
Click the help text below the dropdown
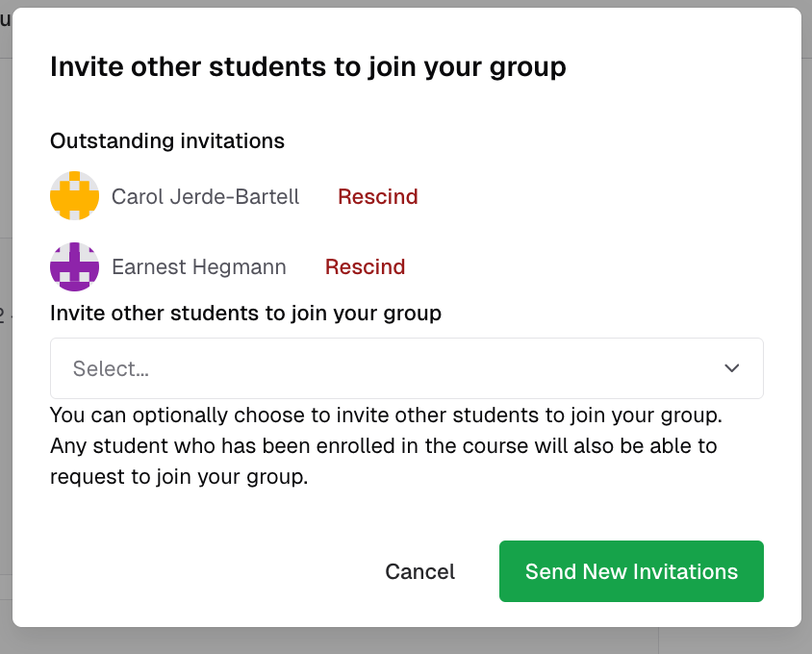pos(385,445)
